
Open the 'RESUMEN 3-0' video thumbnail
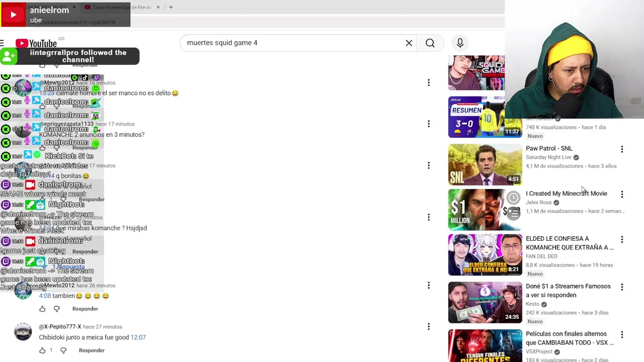click(485, 117)
